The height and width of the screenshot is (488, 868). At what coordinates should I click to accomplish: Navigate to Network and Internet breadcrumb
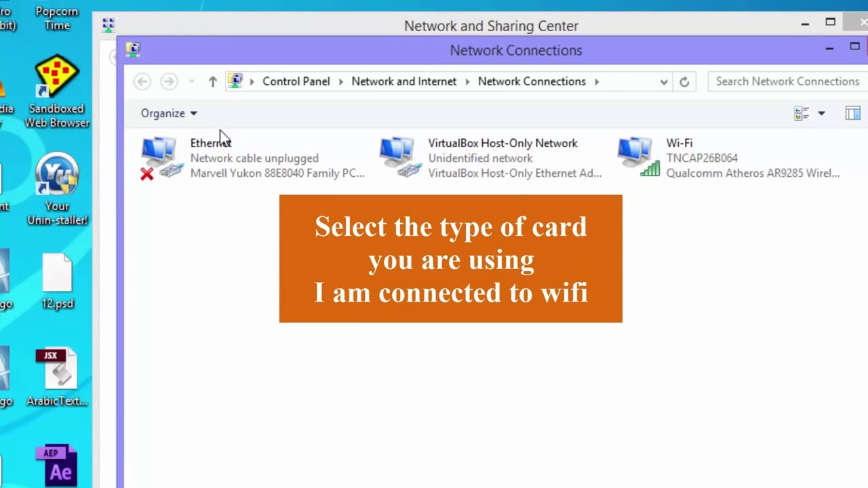point(404,81)
